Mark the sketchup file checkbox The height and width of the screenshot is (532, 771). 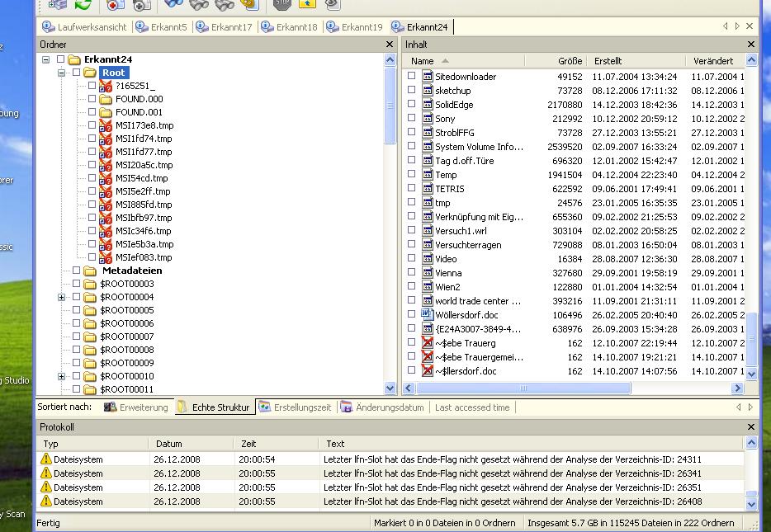coord(412,90)
